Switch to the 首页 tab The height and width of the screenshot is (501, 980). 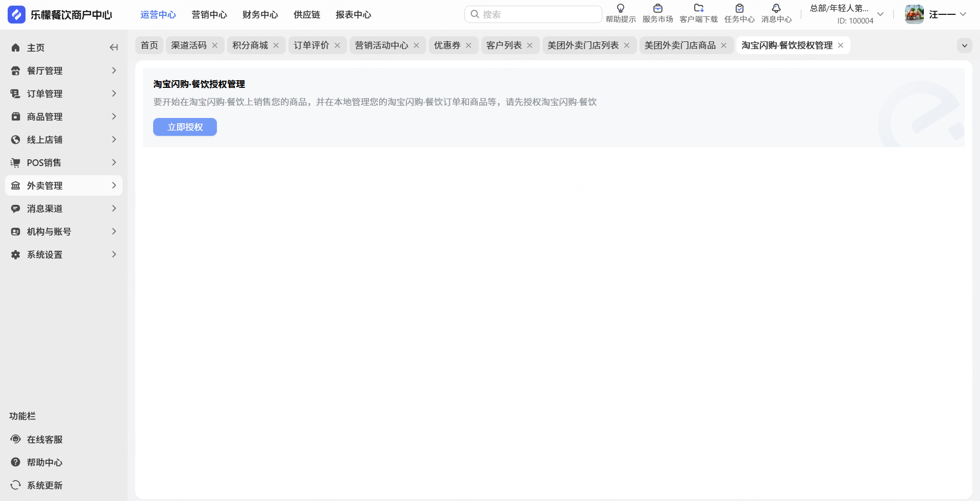(150, 45)
